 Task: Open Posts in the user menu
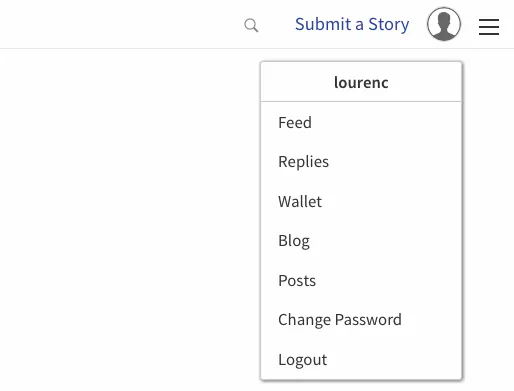click(x=361, y=280)
